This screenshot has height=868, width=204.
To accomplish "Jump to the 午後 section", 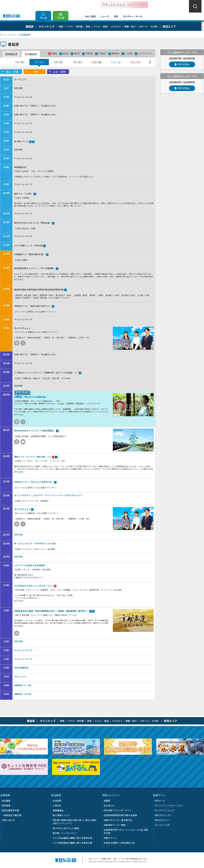I will pyautogui.click(x=34, y=71).
